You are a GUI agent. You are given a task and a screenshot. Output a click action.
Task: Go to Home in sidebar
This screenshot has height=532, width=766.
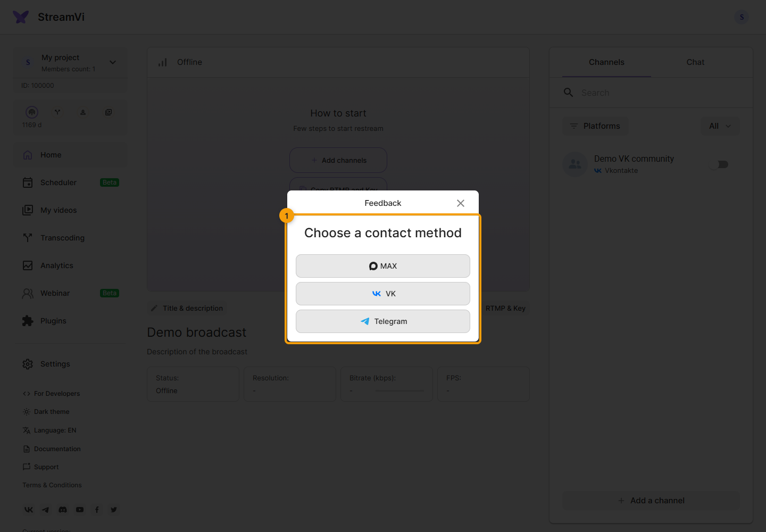tap(70, 155)
